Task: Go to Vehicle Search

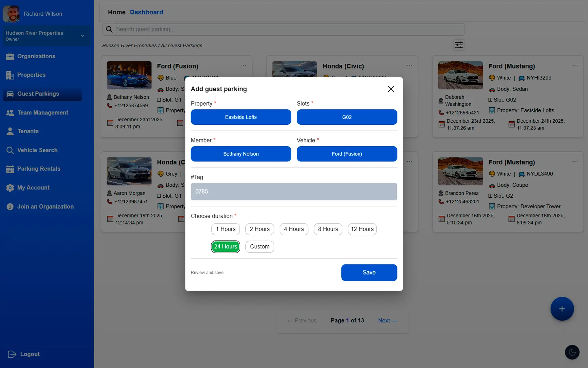Action: [x=37, y=150]
